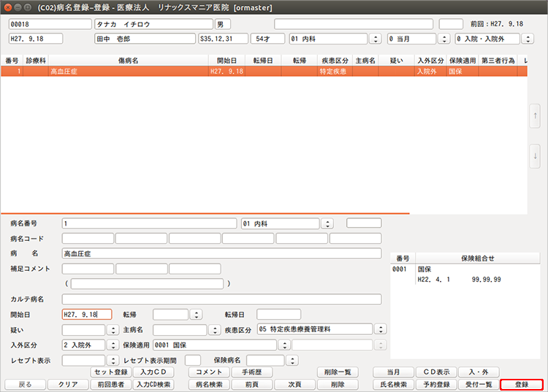Click the patient name field 田中 壱郎
This screenshot has height=392, width=548.
(x=145, y=39)
